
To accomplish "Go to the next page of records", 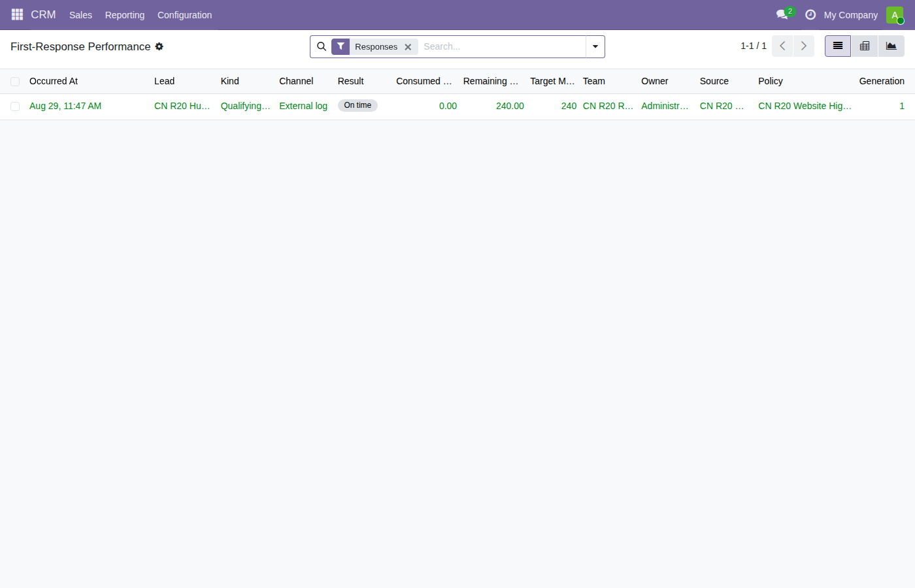I will click(804, 46).
